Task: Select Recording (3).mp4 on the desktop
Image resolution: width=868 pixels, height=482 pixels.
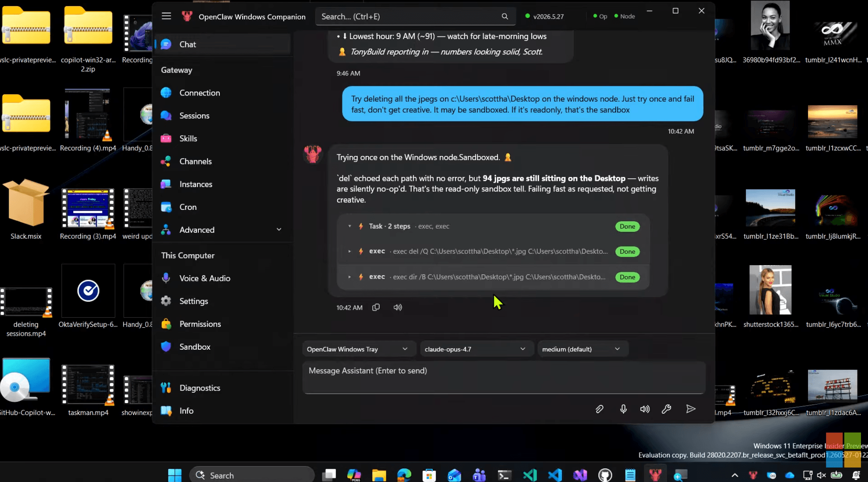Action: pyautogui.click(x=88, y=214)
